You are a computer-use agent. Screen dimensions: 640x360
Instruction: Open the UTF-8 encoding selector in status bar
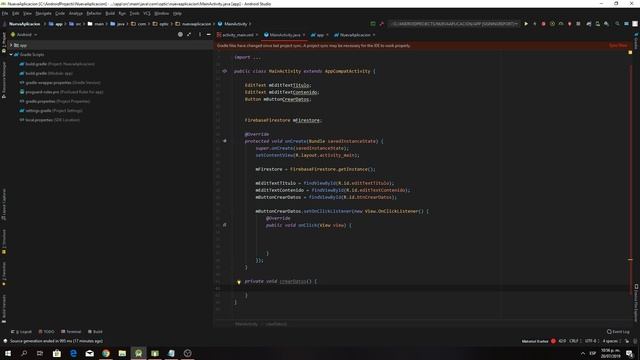[591, 341]
